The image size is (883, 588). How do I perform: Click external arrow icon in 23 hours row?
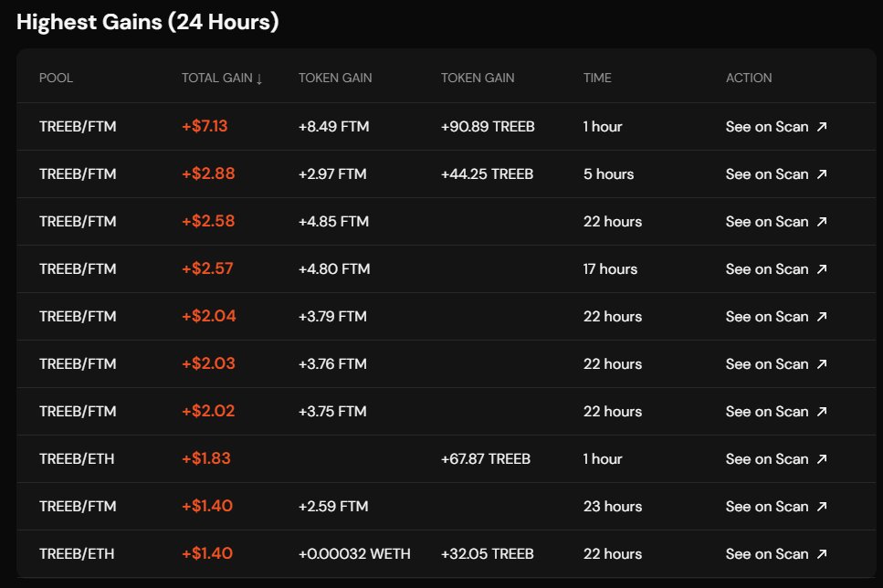[822, 507]
